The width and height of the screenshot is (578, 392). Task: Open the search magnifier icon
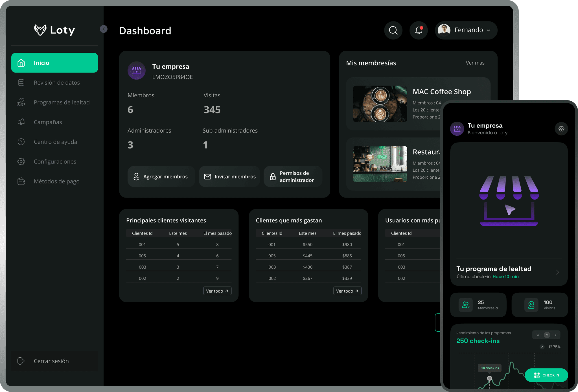click(393, 30)
